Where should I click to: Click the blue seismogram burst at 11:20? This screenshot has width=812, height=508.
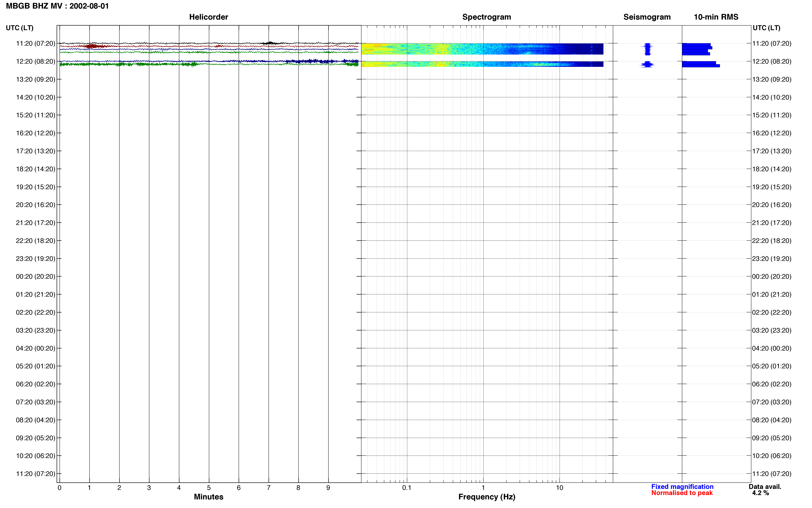pyautogui.click(x=647, y=49)
